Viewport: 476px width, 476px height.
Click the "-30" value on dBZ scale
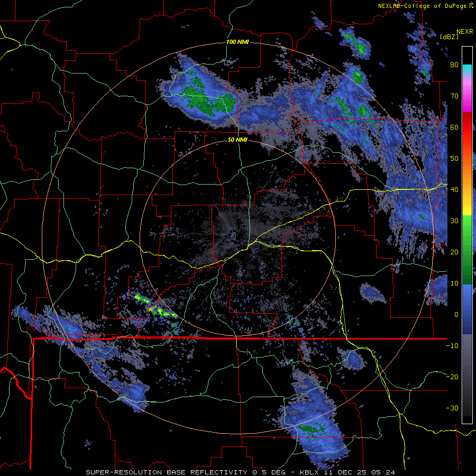pos(452,408)
